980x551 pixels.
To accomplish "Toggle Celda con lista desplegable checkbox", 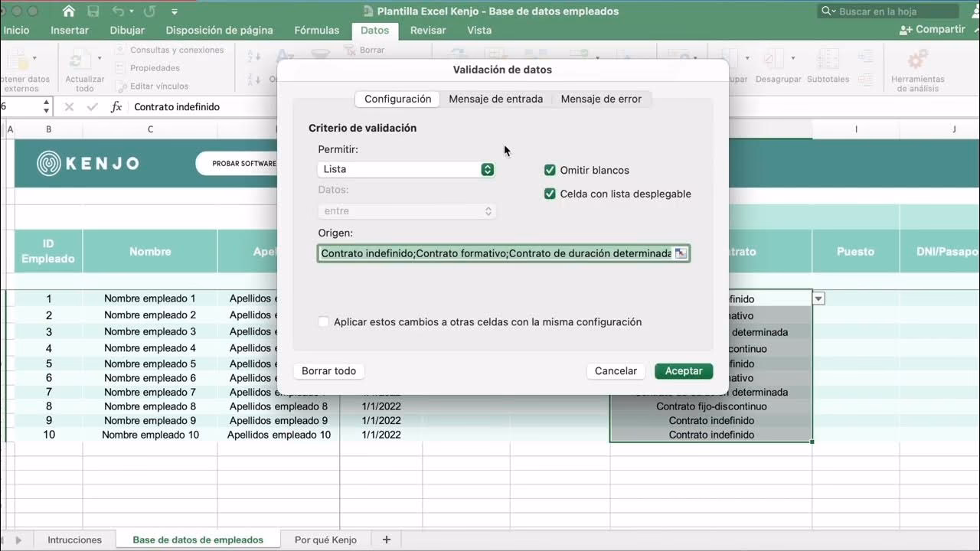I will [550, 194].
